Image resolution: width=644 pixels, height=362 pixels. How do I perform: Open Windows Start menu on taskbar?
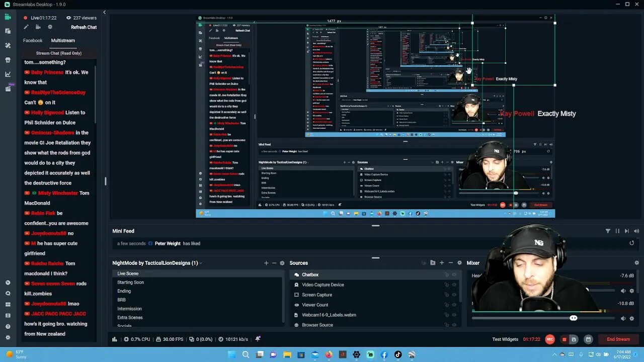pos(232,354)
